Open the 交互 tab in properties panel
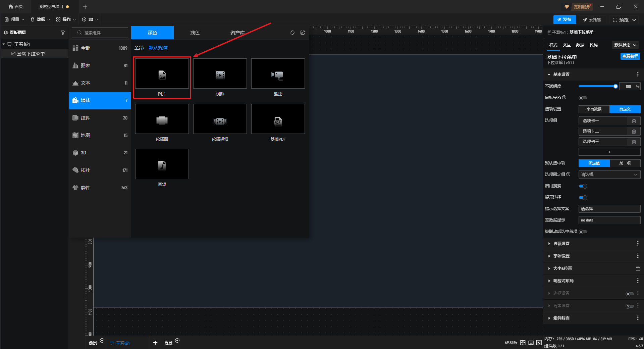 (567, 45)
